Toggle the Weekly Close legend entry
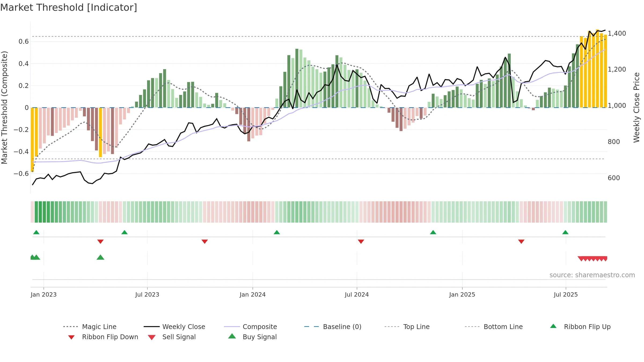This screenshot has height=362, width=644. pos(174,327)
